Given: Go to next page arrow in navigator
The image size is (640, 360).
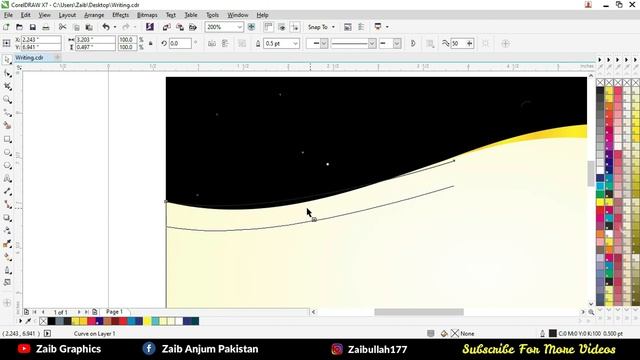Looking at the screenshot, I should tap(79, 312).
